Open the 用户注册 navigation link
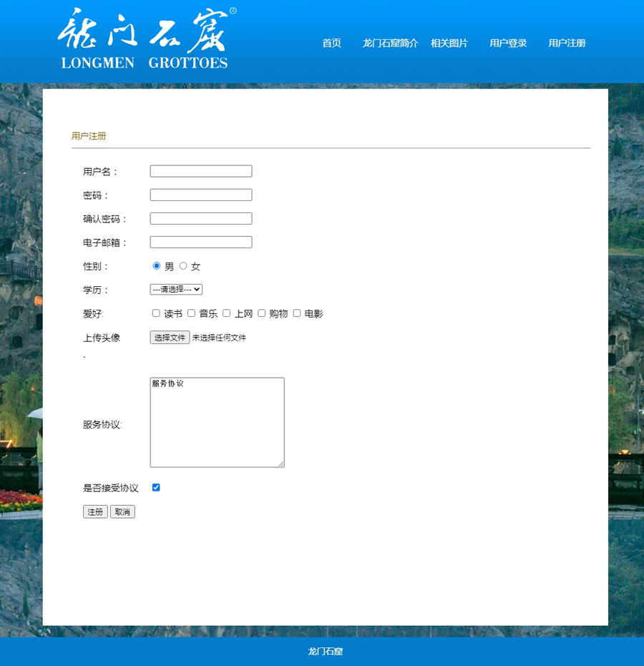This screenshot has height=666, width=644. coord(567,44)
